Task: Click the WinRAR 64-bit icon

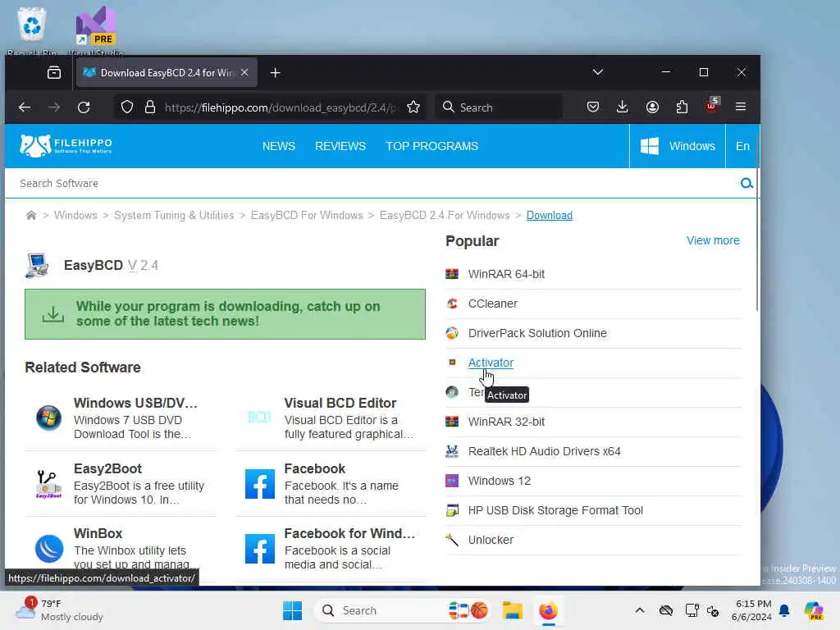Action: point(452,274)
